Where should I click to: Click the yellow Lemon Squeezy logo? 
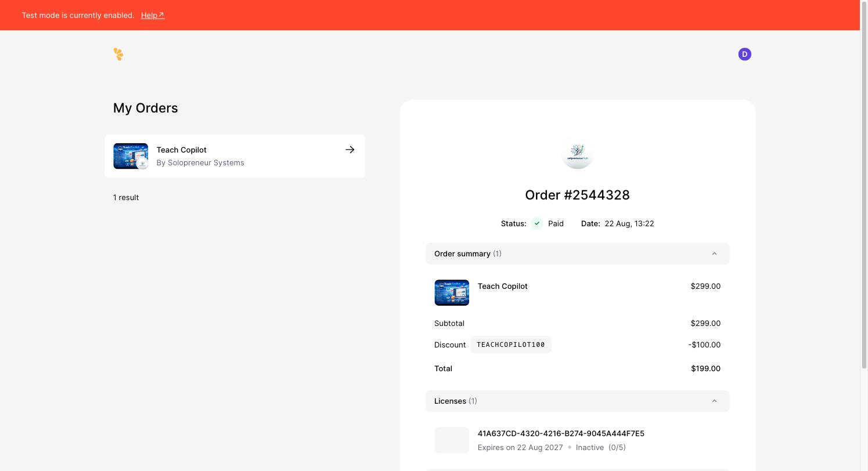tap(118, 55)
